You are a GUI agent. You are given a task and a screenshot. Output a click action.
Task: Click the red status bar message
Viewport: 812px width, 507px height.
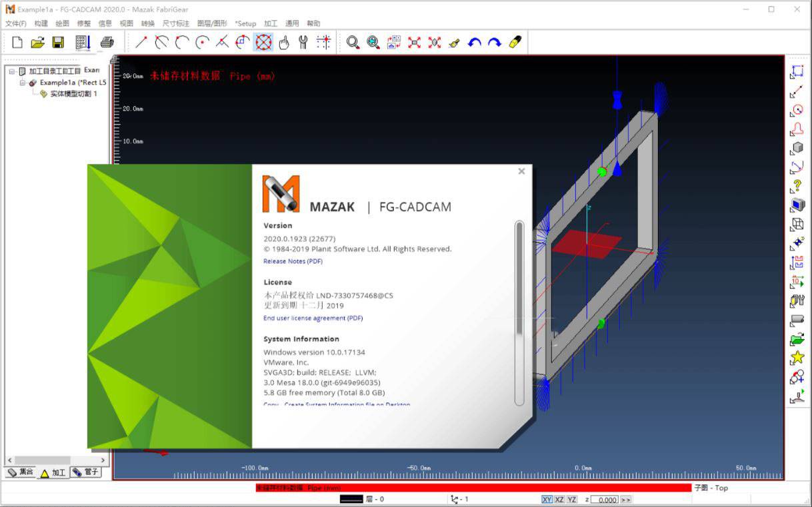[473, 488]
